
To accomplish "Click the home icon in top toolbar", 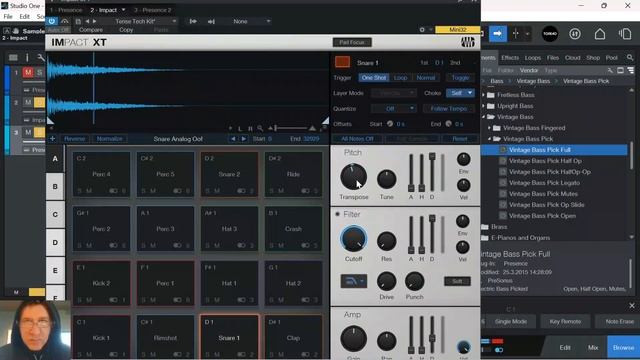I will coord(600,34).
